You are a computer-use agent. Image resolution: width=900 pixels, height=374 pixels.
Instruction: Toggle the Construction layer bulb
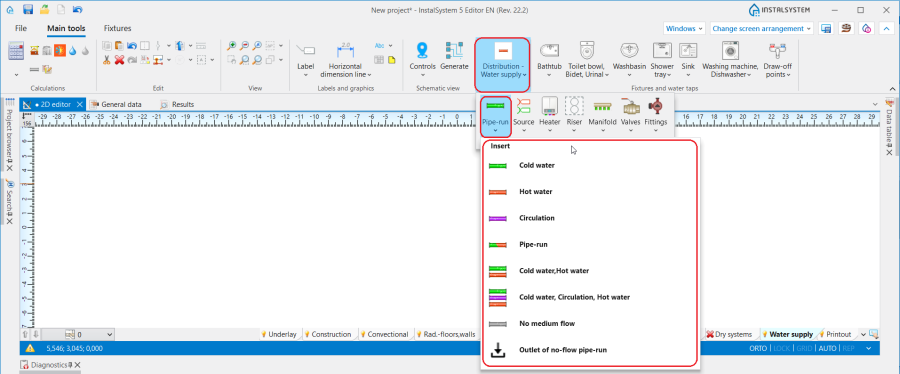[307, 334]
